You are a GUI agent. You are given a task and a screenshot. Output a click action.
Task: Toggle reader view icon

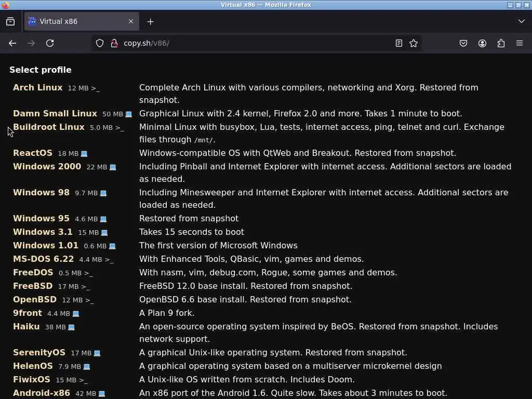pos(399,43)
